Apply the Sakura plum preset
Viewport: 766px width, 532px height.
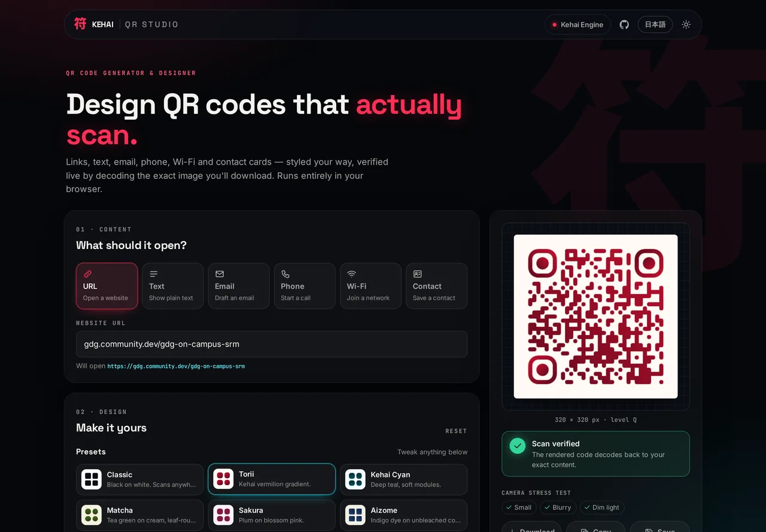pyautogui.click(x=272, y=515)
